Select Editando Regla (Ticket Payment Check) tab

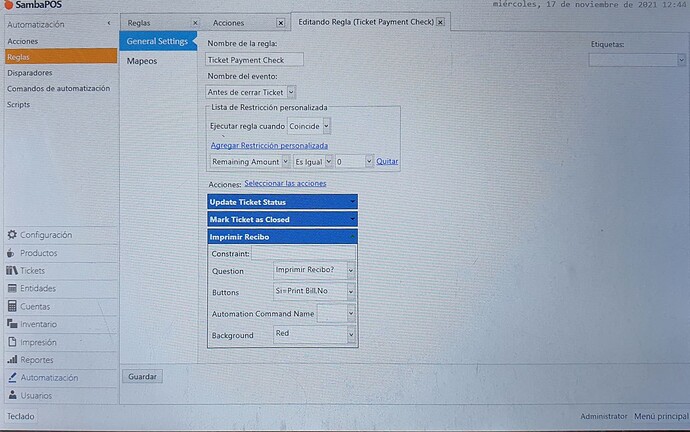click(x=366, y=22)
